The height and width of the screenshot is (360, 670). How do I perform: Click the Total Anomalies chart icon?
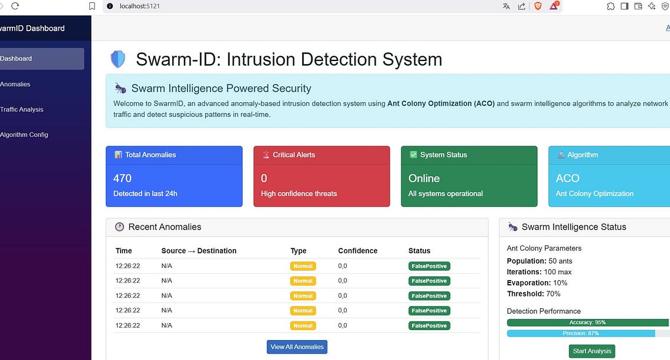tap(118, 155)
